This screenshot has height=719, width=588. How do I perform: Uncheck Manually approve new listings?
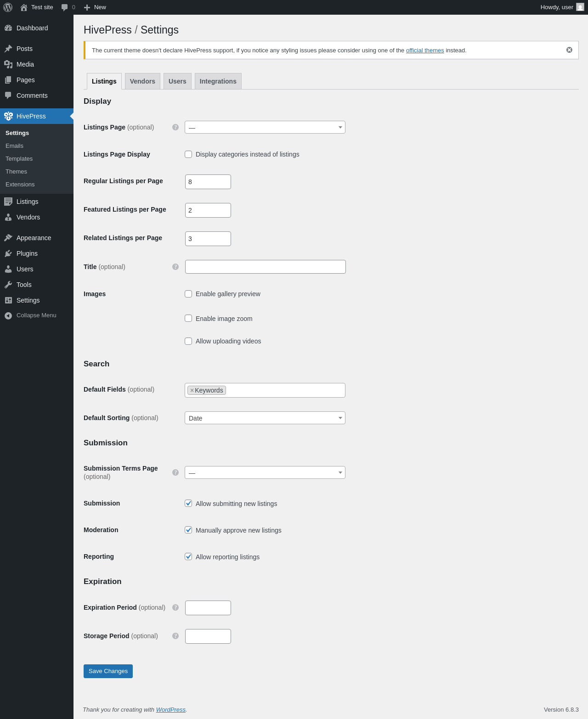(188, 530)
